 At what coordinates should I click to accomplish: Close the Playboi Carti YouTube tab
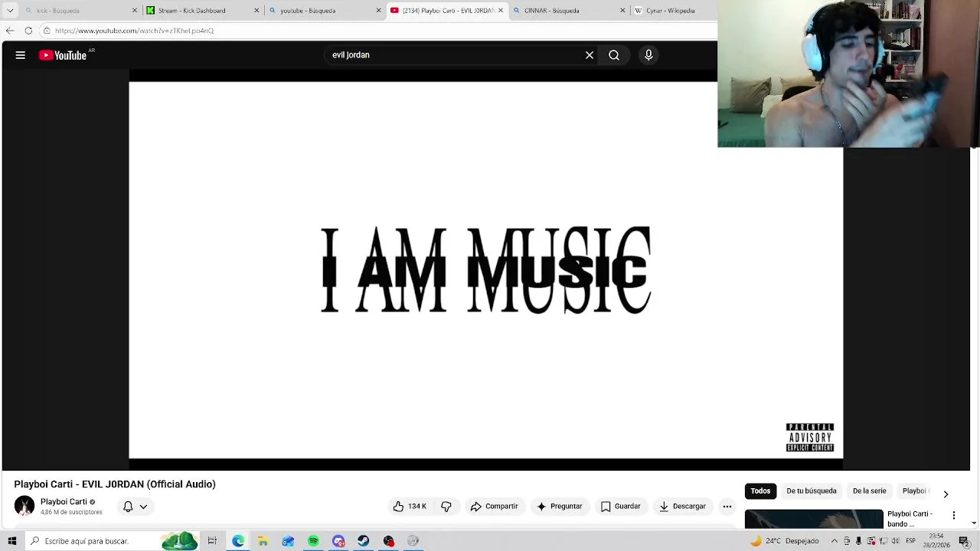tap(500, 11)
